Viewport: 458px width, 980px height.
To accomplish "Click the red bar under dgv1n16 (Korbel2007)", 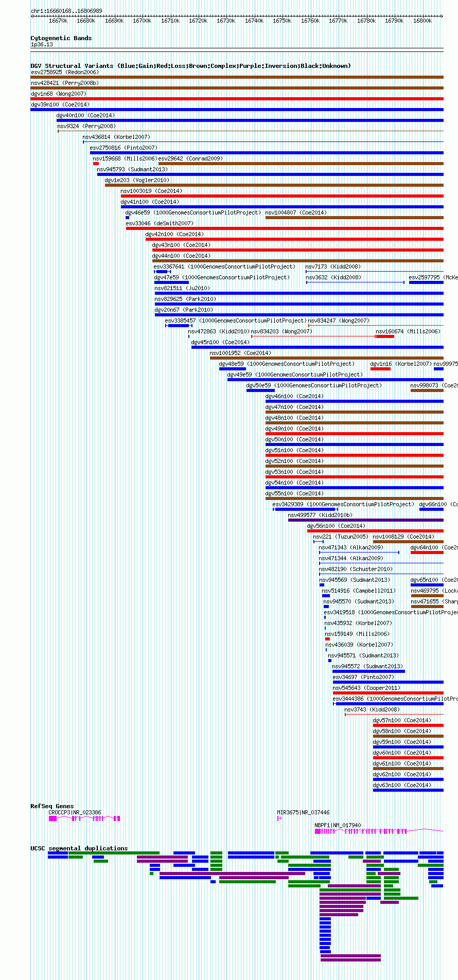I will (x=380, y=369).
